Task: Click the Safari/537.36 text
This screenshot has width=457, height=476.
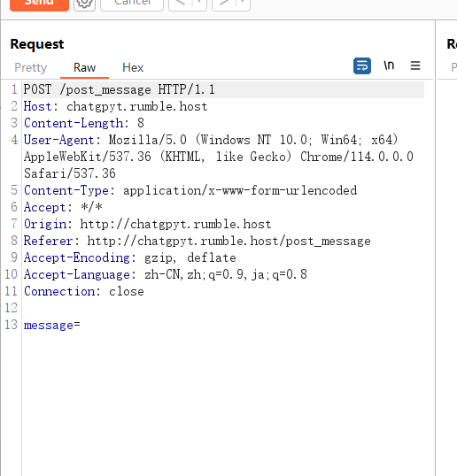Action: pos(70,173)
